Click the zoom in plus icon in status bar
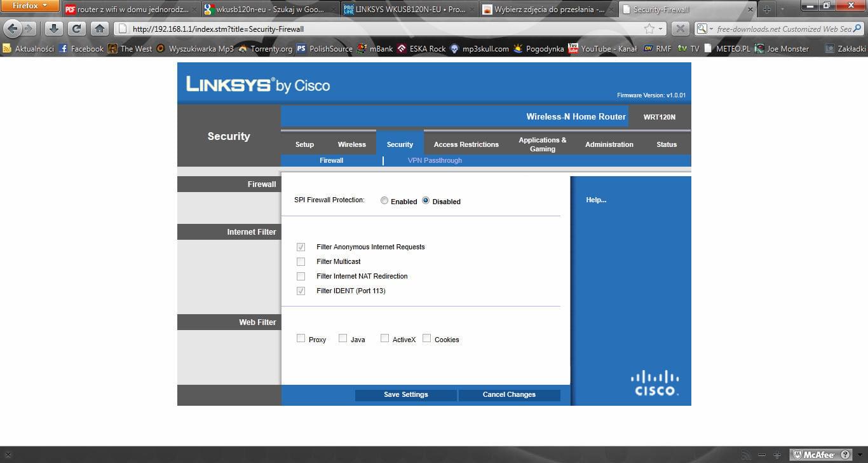 776,455
